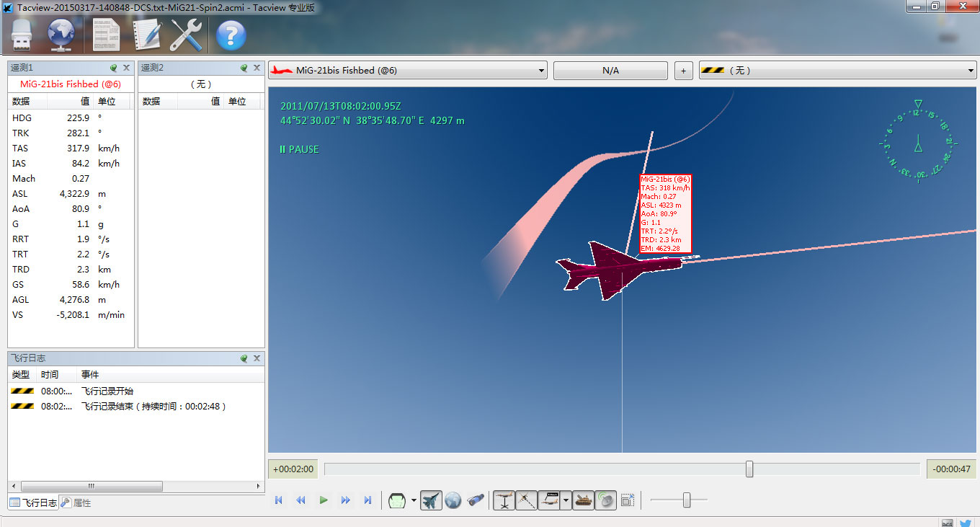Start playback with the green play button
This screenshot has height=527, width=980.
324,500
